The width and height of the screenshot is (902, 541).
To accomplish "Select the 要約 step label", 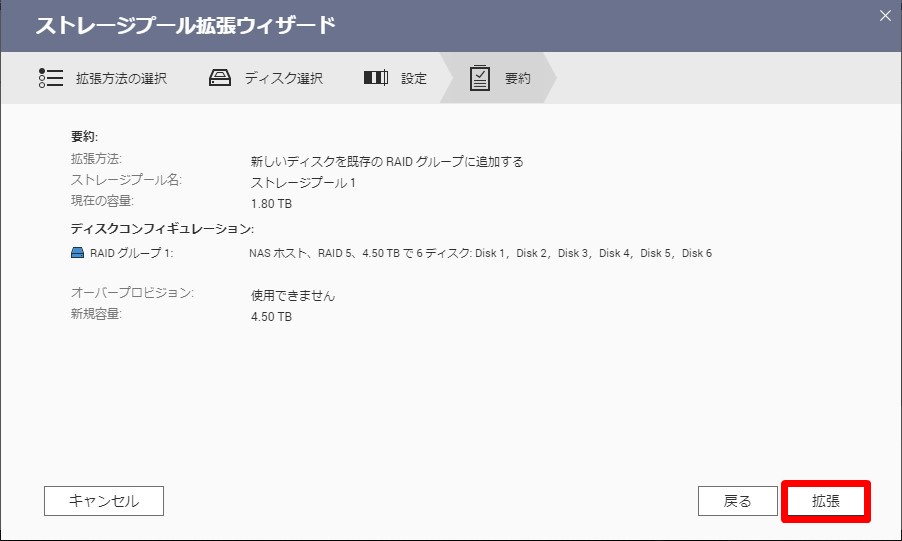I will 517,78.
